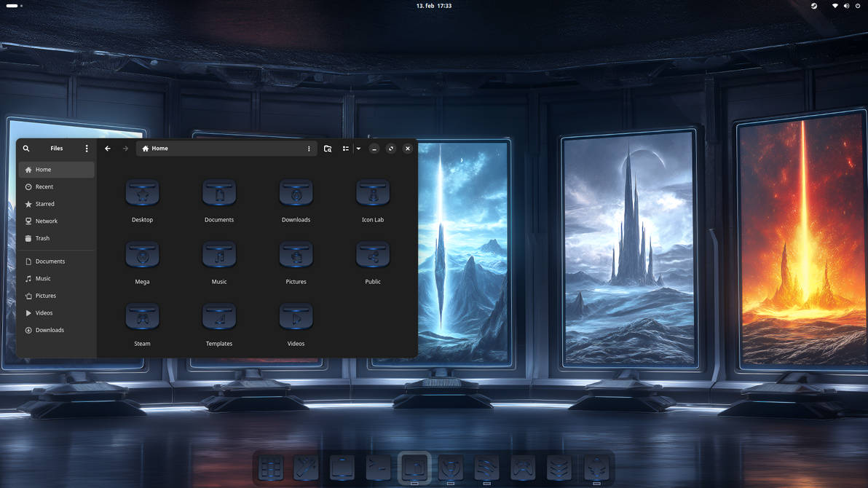Launch the terminal from the dock

click(378, 468)
